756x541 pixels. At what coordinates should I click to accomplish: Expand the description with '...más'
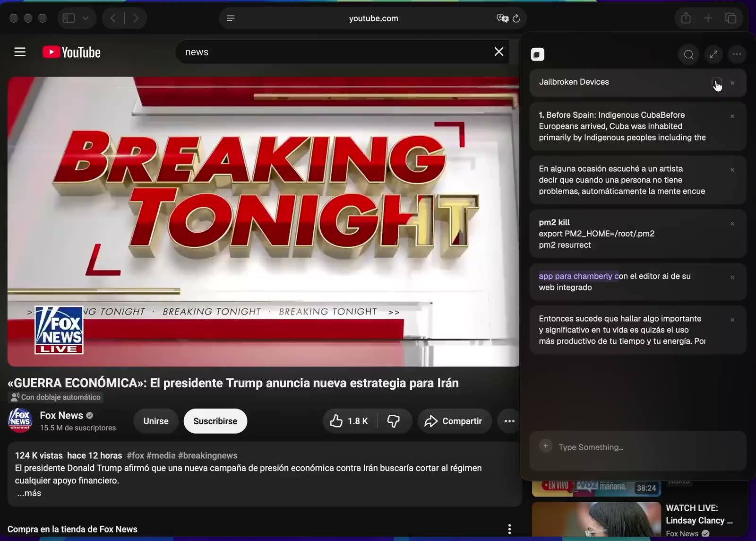29,493
